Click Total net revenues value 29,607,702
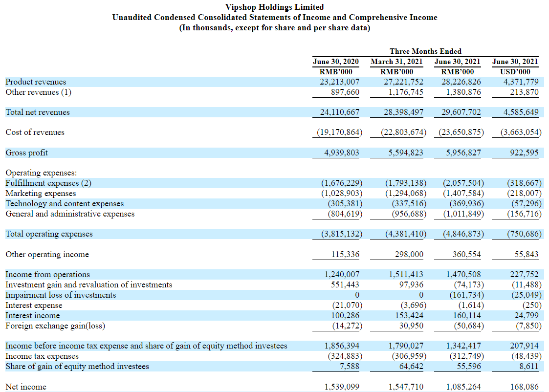Screen dimensions: 549x392 [x=461, y=112]
